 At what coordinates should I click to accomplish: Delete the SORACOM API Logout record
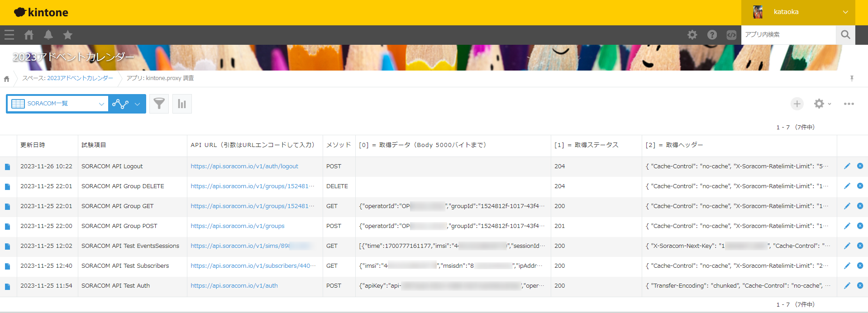tap(860, 166)
